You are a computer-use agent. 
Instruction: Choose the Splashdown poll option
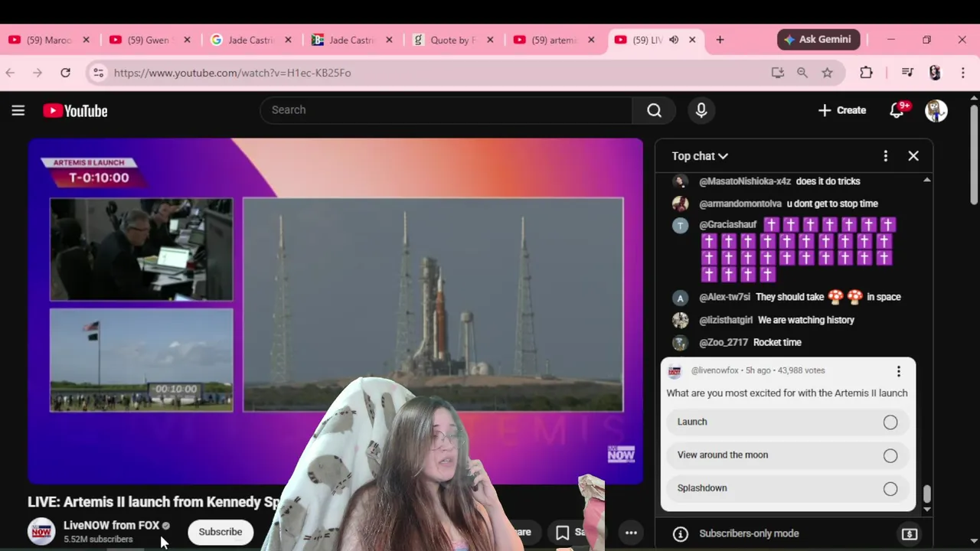pyautogui.click(x=789, y=488)
